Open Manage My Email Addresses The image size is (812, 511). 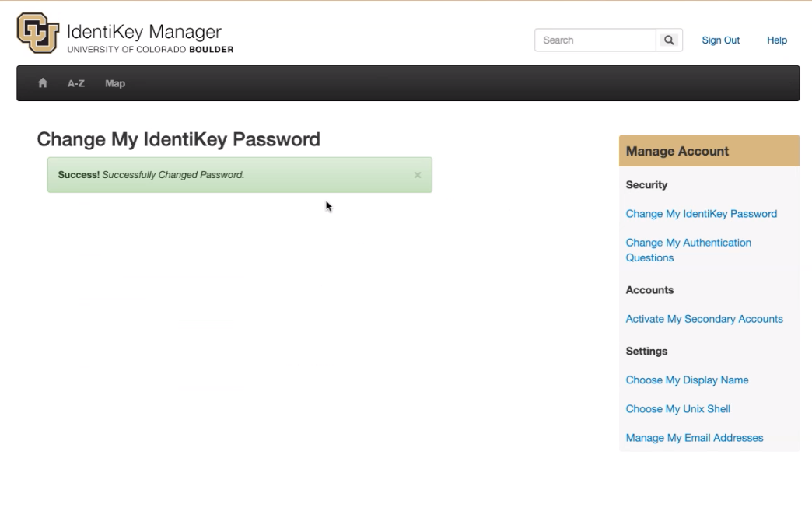click(695, 438)
